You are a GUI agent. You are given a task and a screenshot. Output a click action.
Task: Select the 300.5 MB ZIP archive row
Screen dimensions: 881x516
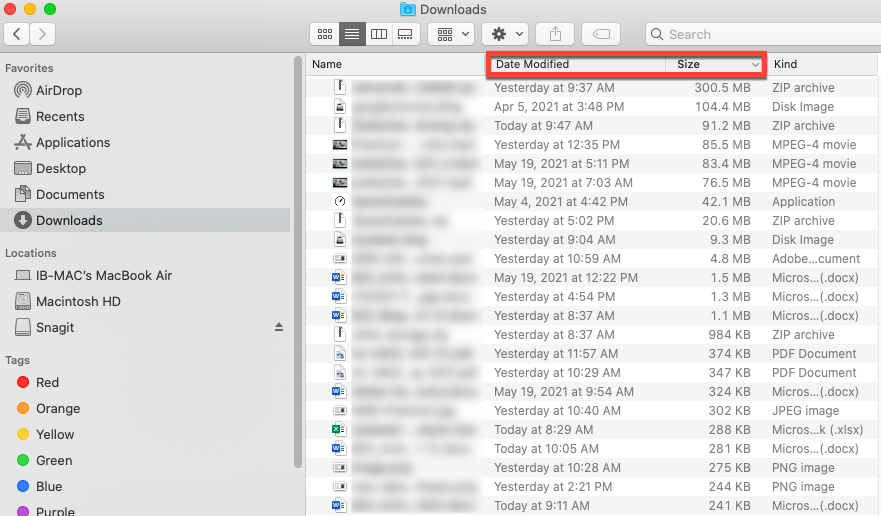pos(592,88)
